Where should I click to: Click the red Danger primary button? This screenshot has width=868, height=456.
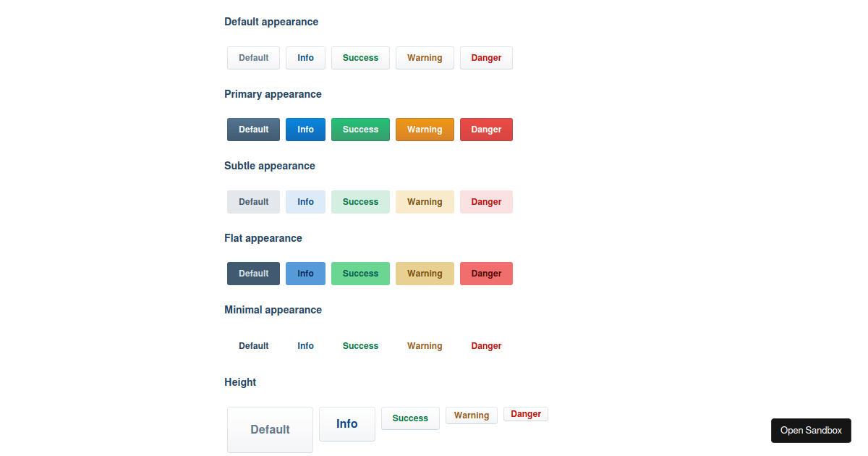point(486,129)
